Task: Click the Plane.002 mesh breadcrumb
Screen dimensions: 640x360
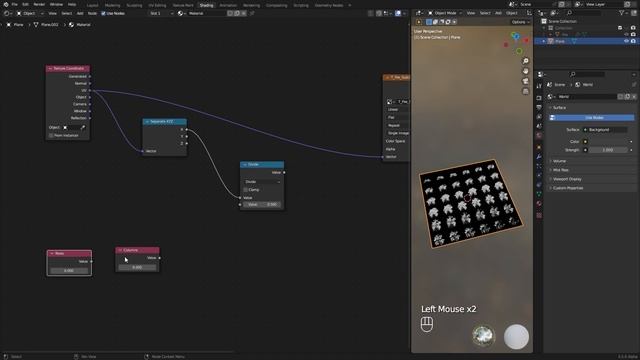Action: 46,25
